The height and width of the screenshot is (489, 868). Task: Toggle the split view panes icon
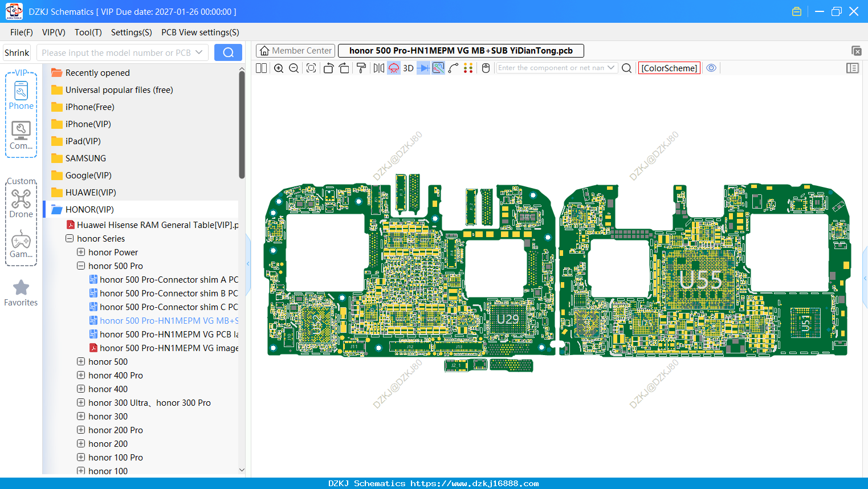pyautogui.click(x=261, y=68)
